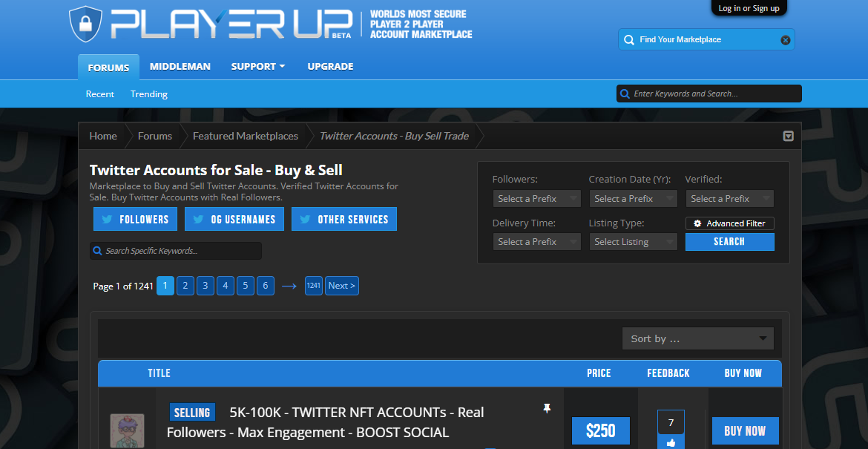Go to page 3
The image size is (868, 449).
[x=206, y=286]
